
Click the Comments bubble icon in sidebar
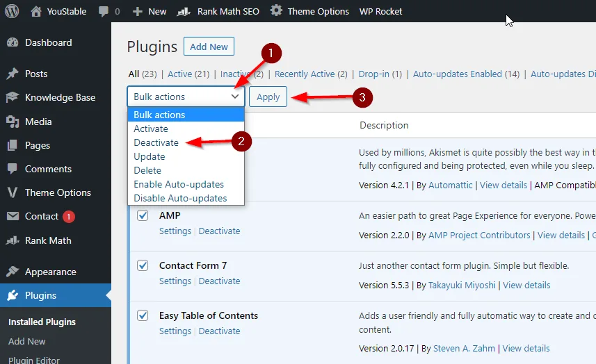[x=12, y=169]
